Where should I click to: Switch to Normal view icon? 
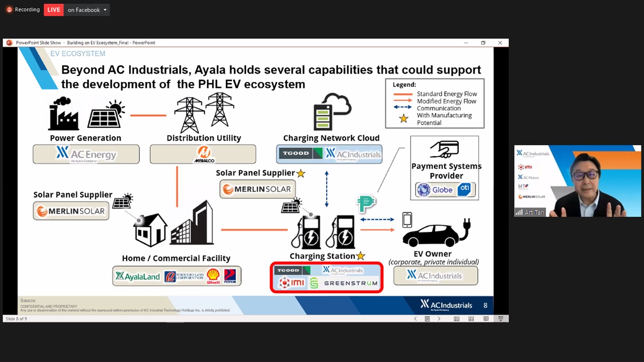[x=456, y=319]
